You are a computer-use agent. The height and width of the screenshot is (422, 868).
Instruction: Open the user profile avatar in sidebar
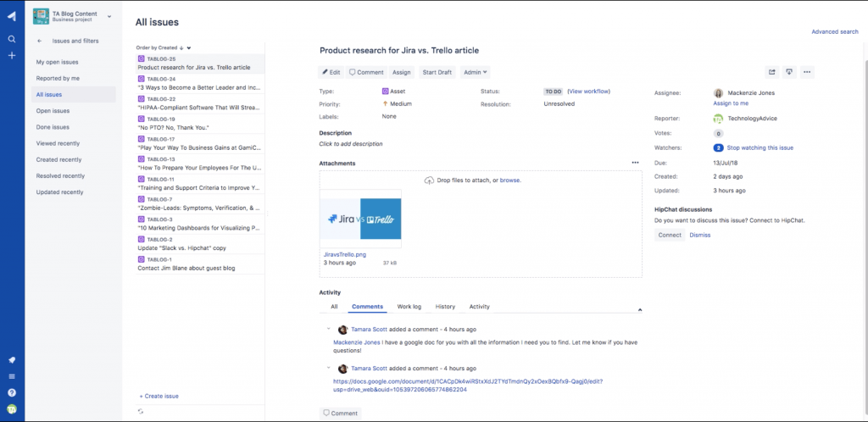(12, 409)
